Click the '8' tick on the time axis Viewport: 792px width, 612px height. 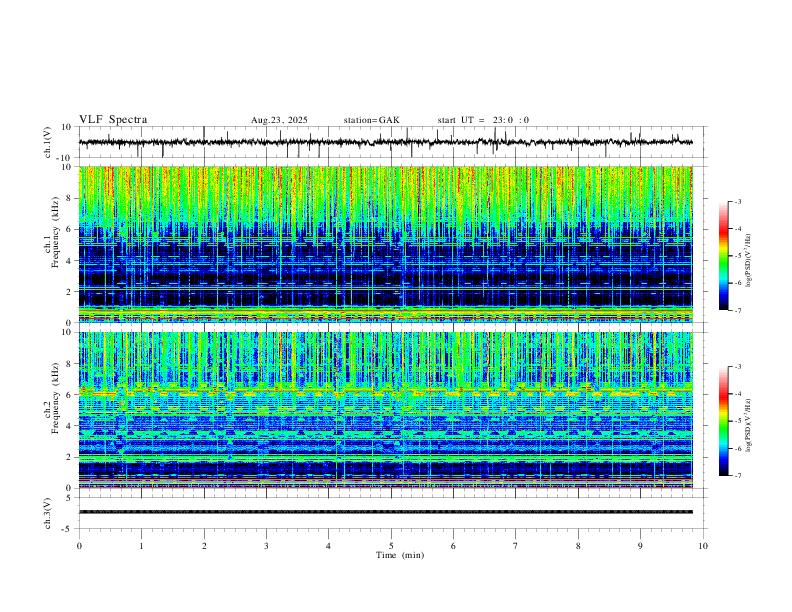click(x=578, y=546)
